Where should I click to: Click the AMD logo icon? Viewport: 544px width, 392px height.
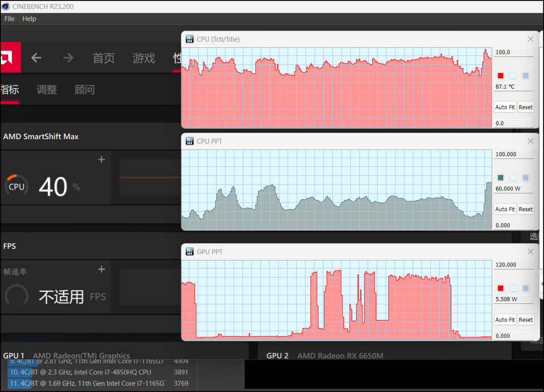(x=10, y=57)
